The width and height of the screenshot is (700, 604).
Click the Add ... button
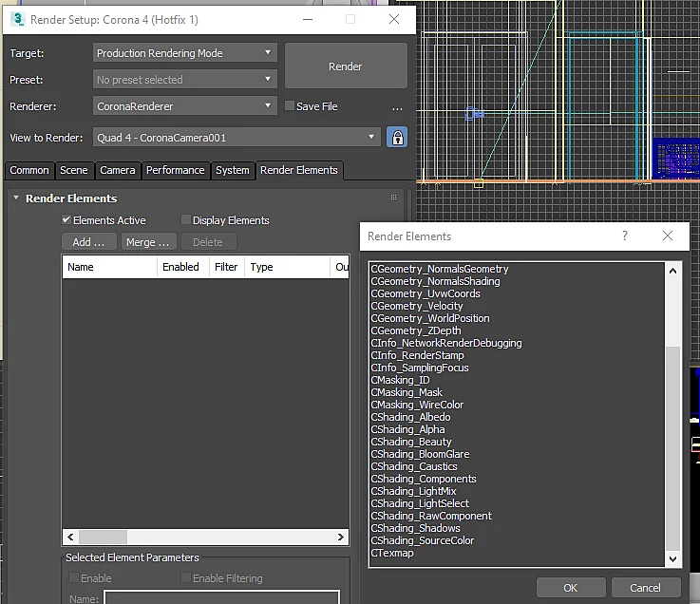[x=89, y=242]
